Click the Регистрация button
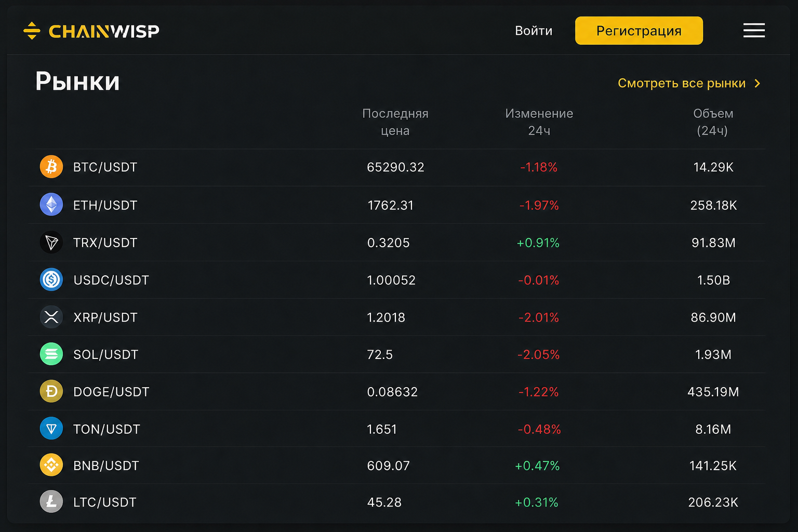Image resolution: width=798 pixels, height=532 pixels. (639, 31)
